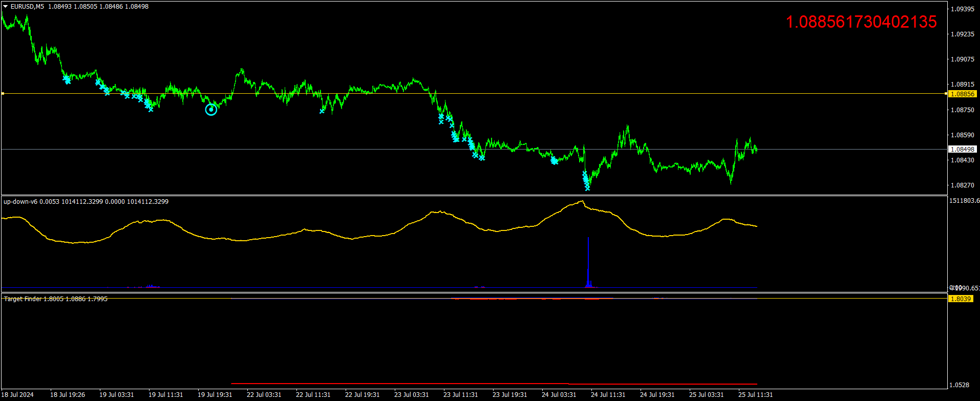The width and height of the screenshot is (980, 401).
Task: Click the 22 Jul 03:31 time axis label
Action: [264, 394]
